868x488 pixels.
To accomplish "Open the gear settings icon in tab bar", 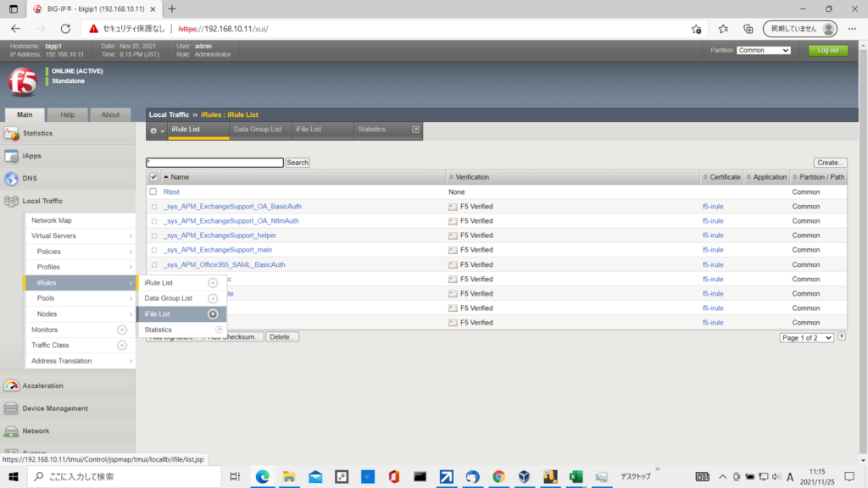I will 154,130.
